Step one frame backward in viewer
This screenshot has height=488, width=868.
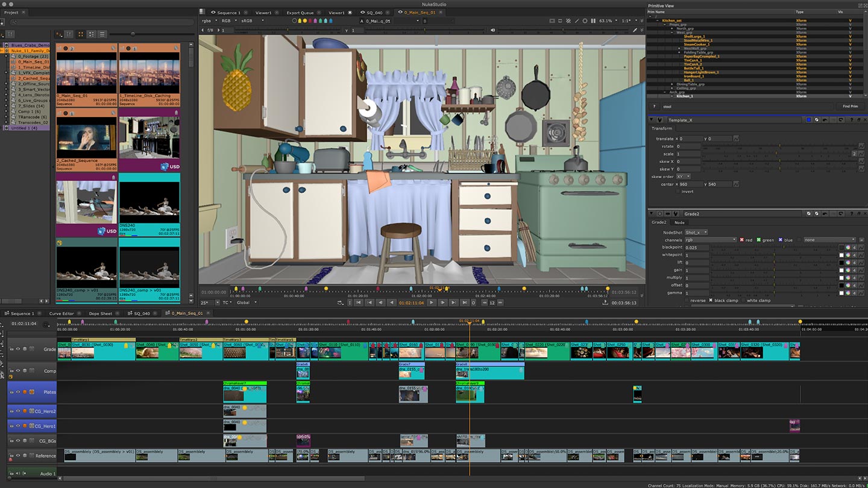pyautogui.click(x=380, y=302)
